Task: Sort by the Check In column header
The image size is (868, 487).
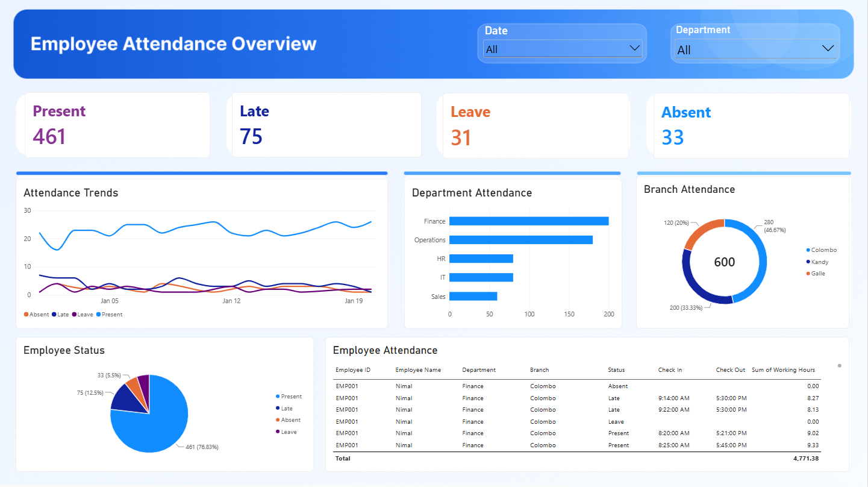Action: click(x=670, y=370)
